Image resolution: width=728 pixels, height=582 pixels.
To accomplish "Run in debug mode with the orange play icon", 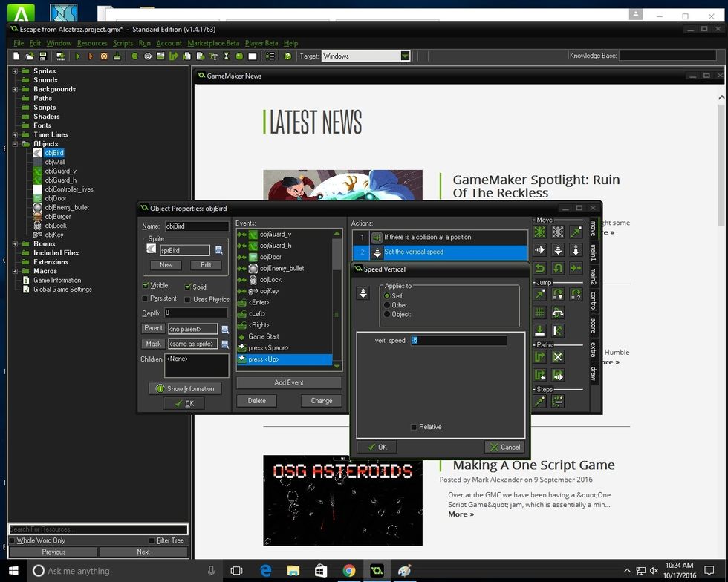I will [91, 56].
